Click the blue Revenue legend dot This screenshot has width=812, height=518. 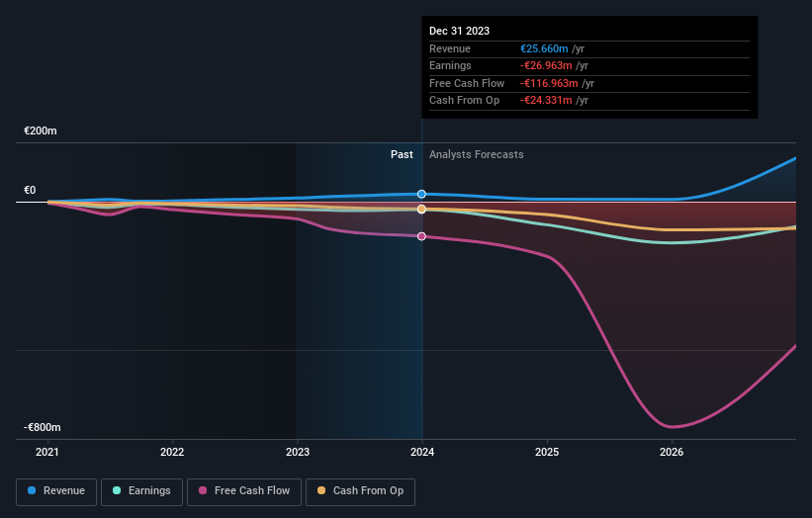[x=32, y=490]
